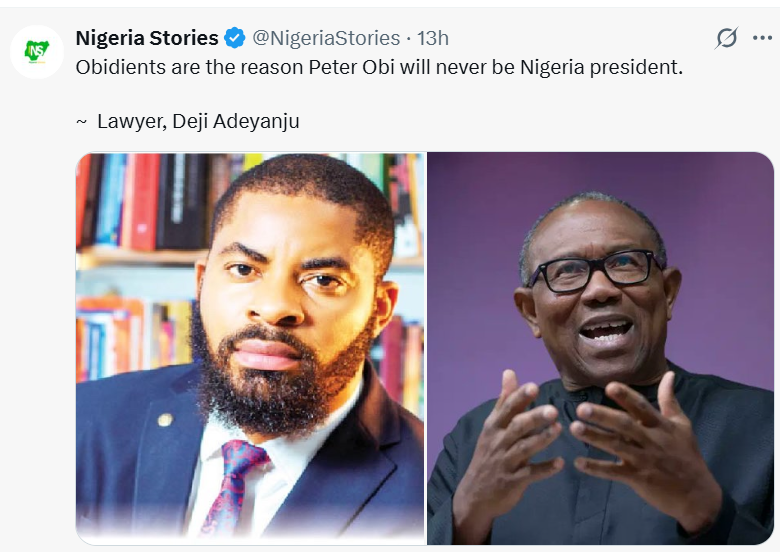The width and height of the screenshot is (780, 552).
Task: Open the @NigeriaStories handle link
Action: pos(325,38)
